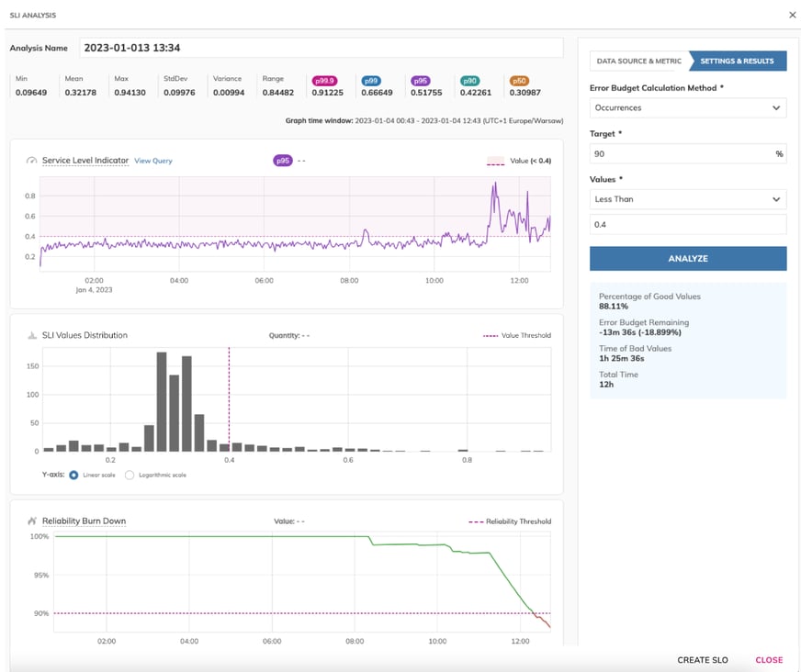
Task: Click the Percentage of Good Values 88.11%
Action: tap(614, 307)
